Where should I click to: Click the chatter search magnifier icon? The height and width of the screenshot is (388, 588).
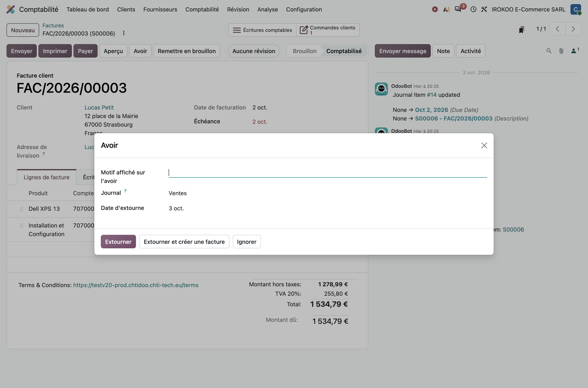point(549,51)
